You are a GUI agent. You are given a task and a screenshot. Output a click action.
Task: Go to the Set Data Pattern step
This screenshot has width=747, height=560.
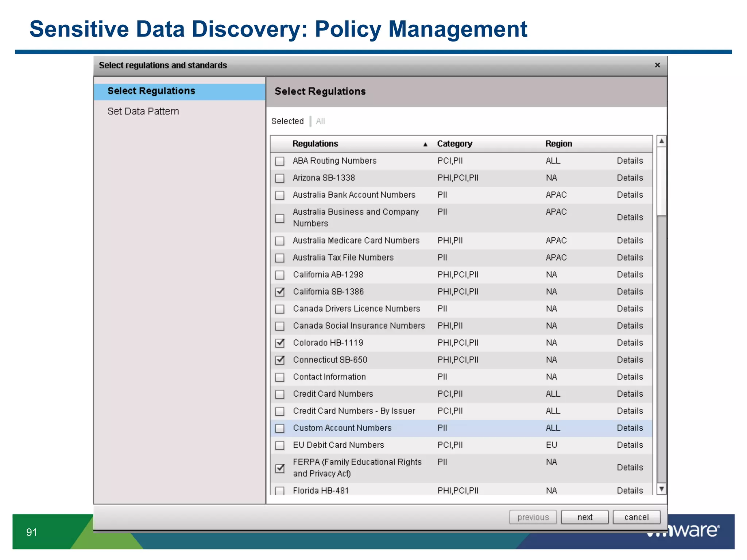pos(143,111)
